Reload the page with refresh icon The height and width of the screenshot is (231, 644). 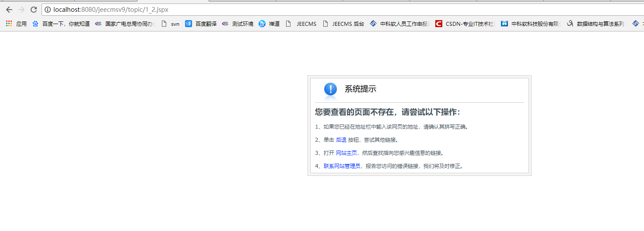pyautogui.click(x=34, y=10)
